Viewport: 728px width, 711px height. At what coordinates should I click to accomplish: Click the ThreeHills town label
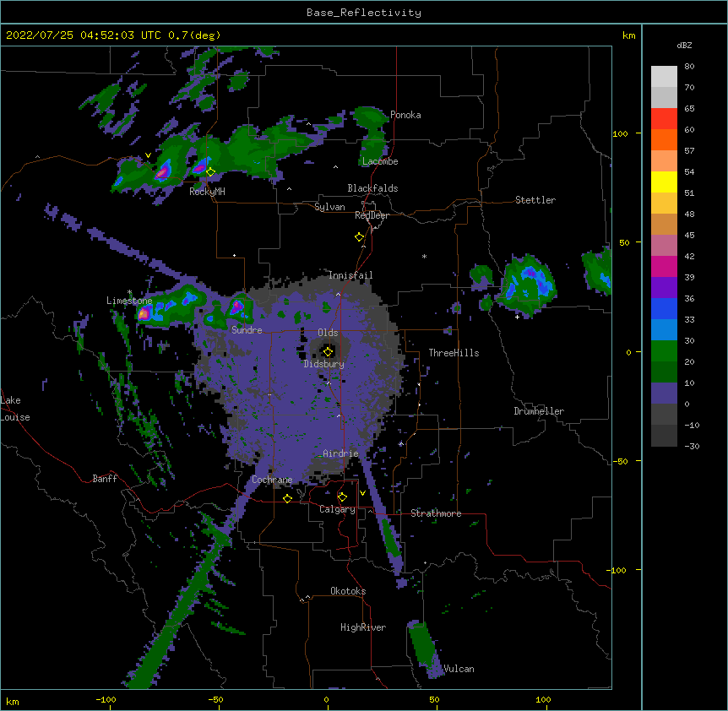coord(454,353)
